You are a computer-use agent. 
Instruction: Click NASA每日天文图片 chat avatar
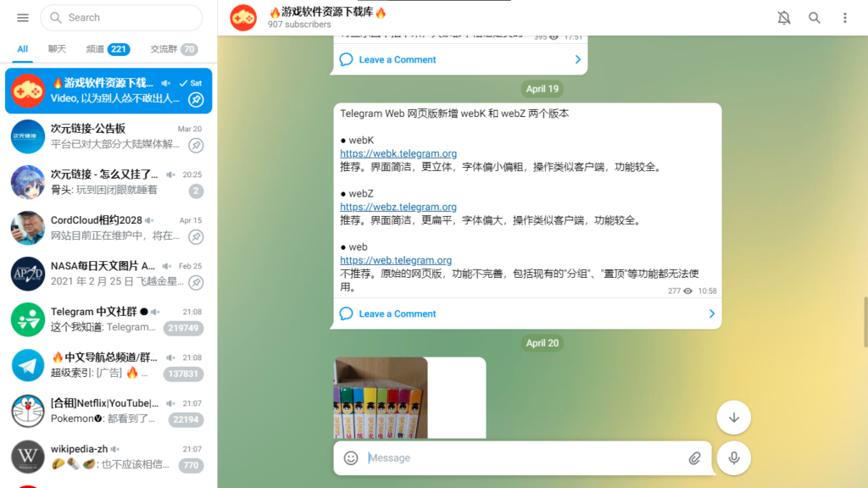pyautogui.click(x=28, y=274)
